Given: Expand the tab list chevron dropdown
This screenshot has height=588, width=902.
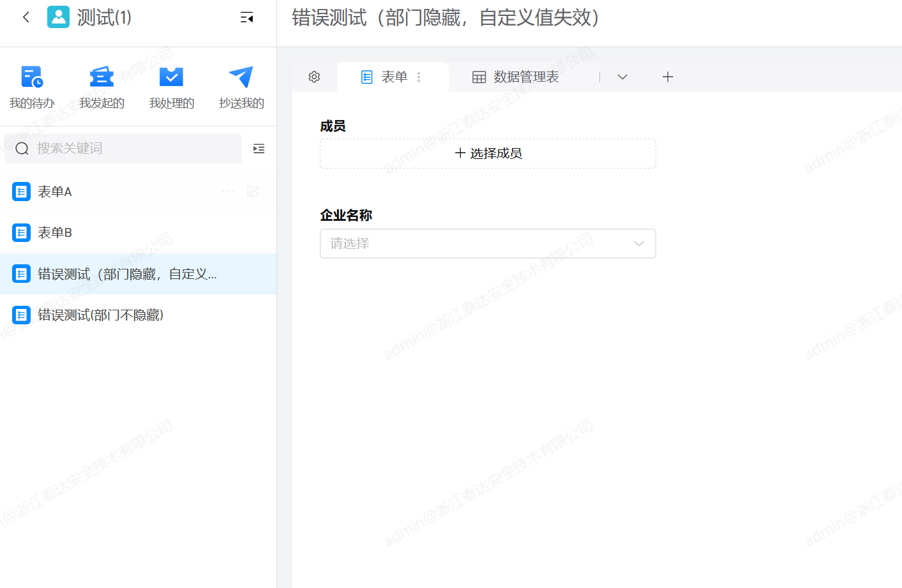Looking at the screenshot, I should coord(622,77).
